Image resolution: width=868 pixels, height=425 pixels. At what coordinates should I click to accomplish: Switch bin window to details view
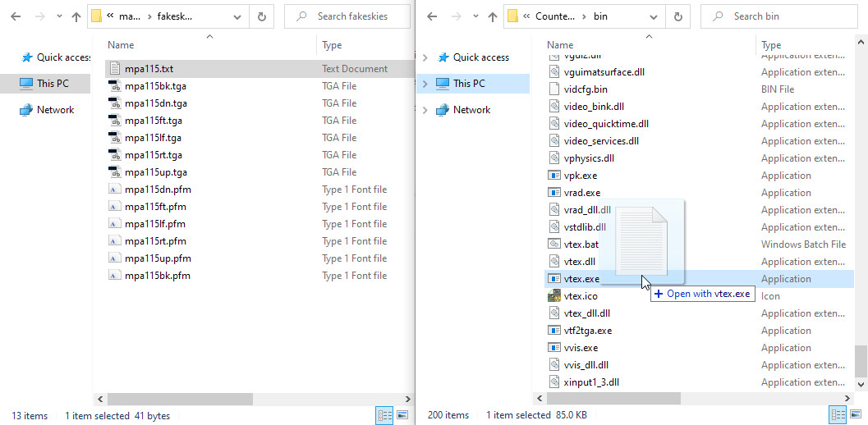click(838, 416)
